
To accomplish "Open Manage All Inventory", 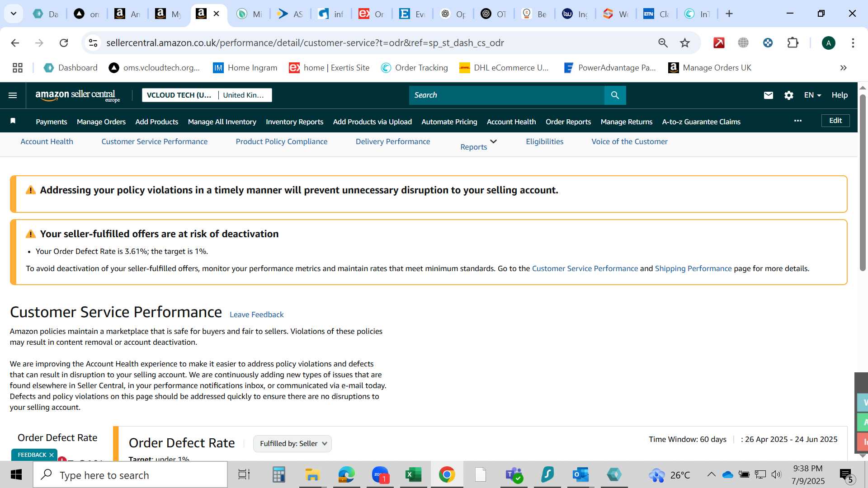I will pyautogui.click(x=222, y=122).
